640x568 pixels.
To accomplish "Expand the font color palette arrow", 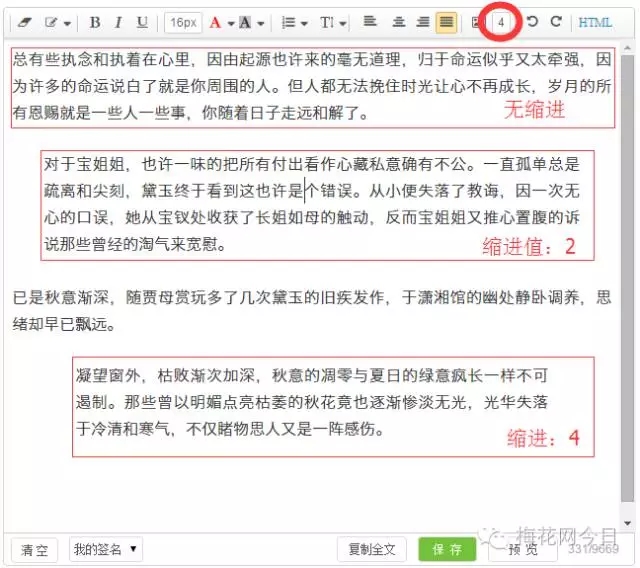I will tap(231, 23).
